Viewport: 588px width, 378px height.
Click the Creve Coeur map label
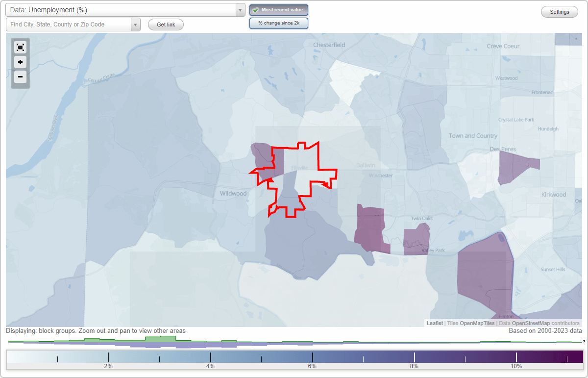tap(503, 46)
